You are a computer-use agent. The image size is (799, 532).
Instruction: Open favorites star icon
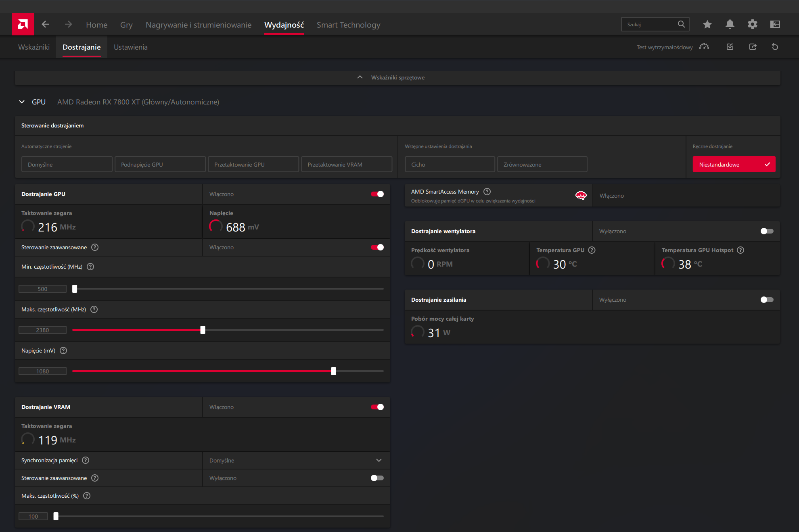point(707,25)
